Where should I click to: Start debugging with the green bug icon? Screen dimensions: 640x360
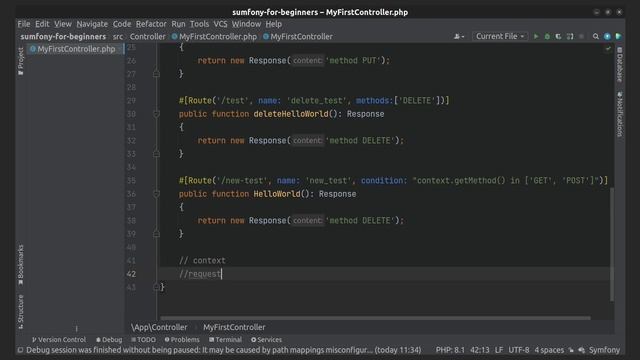coord(547,36)
